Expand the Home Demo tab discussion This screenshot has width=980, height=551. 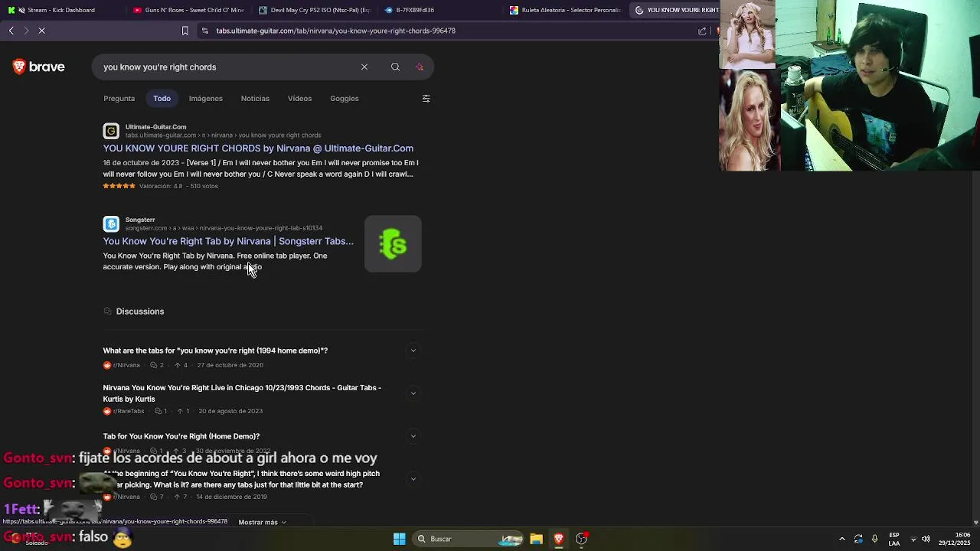click(x=413, y=436)
